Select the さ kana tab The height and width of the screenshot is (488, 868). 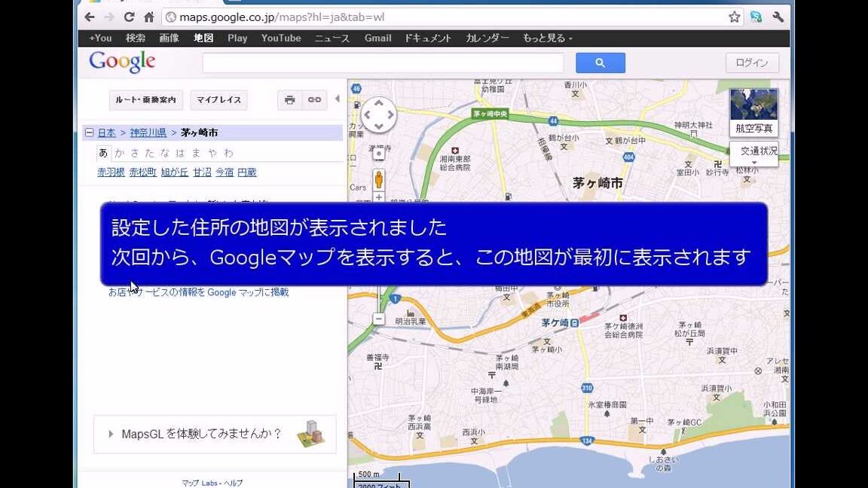[135, 153]
